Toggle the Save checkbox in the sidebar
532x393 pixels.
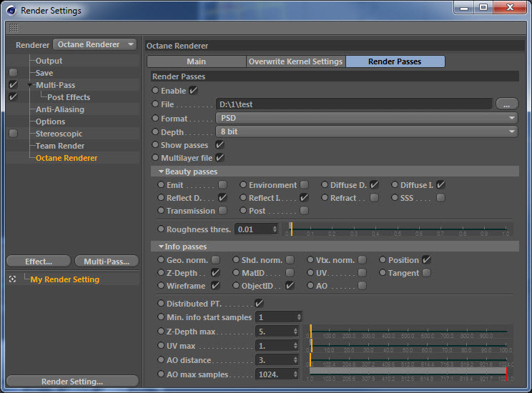pyautogui.click(x=13, y=73)
